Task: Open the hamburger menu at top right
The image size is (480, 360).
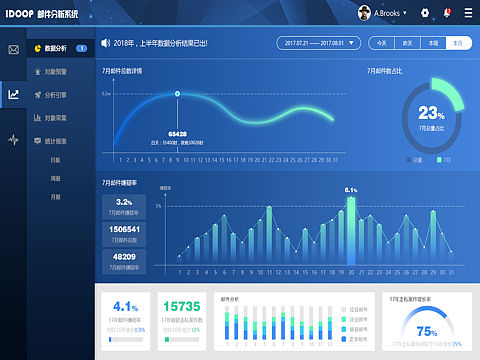Action: 468,13
